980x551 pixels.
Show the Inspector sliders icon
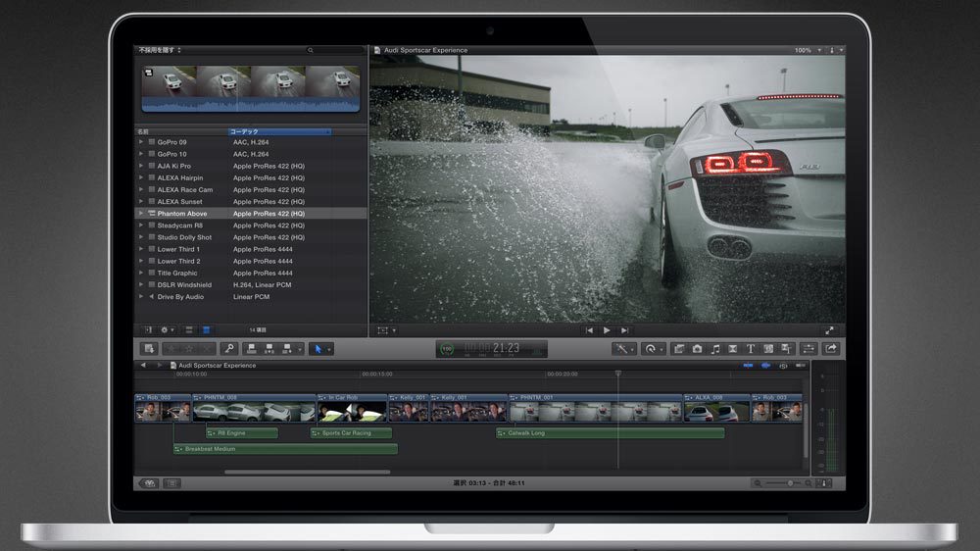click(808, 349)
